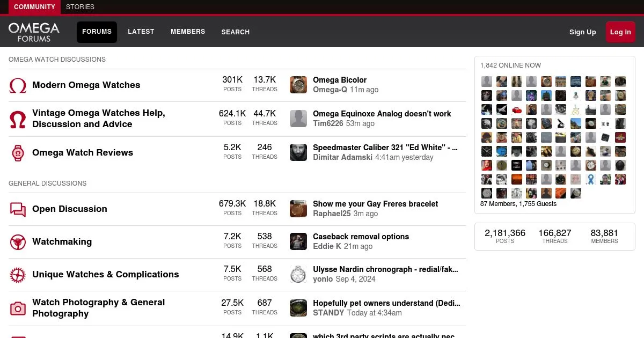Click the Omega Watch Discussions category heading

(57, 60)
